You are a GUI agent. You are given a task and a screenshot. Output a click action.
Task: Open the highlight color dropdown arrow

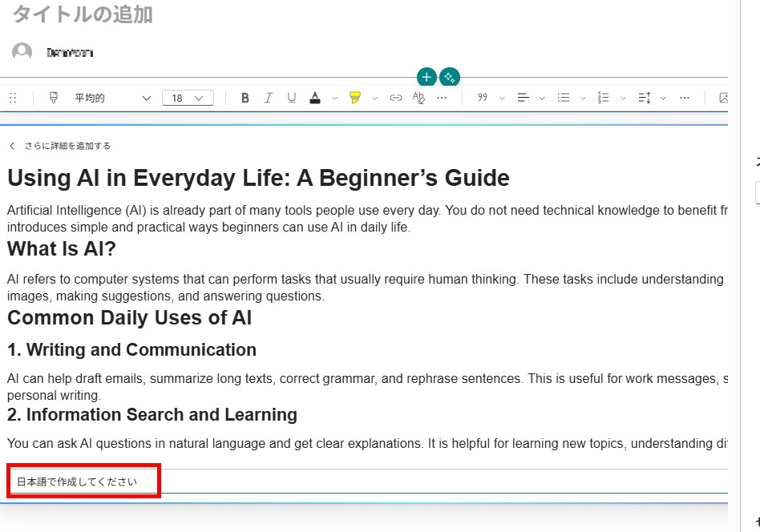(374, 99)
